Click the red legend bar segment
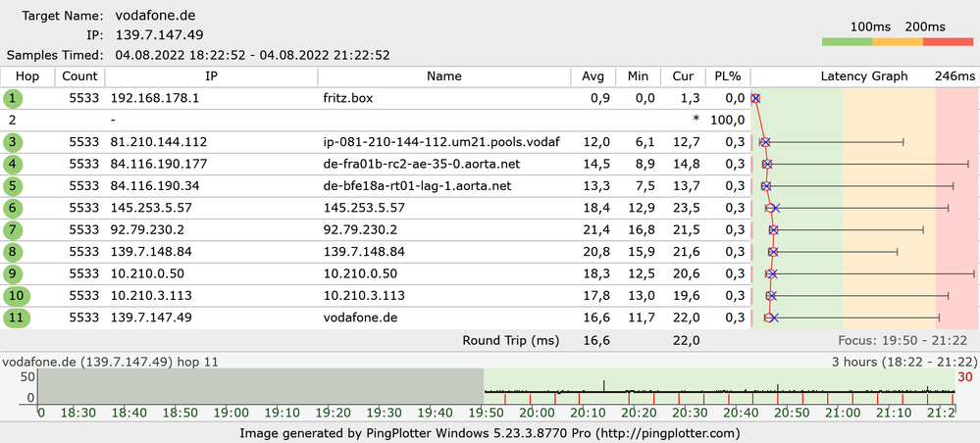This screenshot has height=443, width=980. [949, 41]
